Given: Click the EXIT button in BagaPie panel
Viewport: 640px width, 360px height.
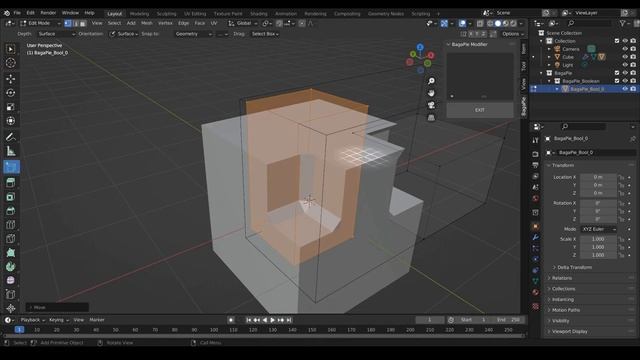Looking at the screenshot, I should click(x=480, y=110).
